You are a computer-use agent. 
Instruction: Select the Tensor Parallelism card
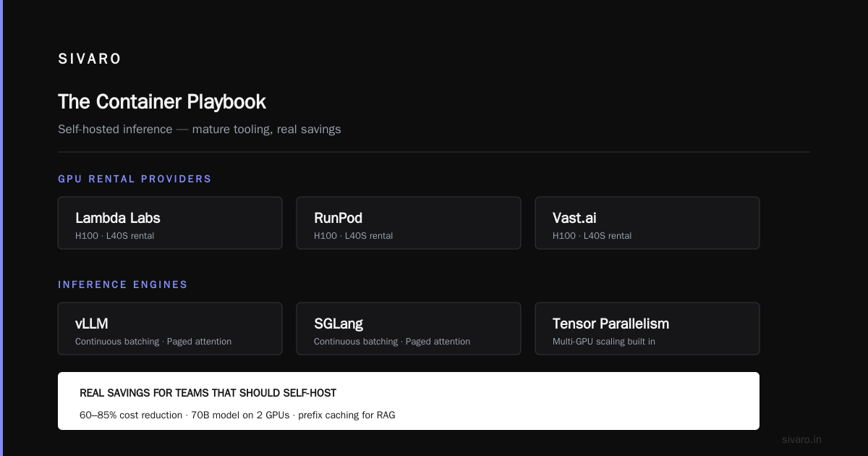(x=647, y=329)
